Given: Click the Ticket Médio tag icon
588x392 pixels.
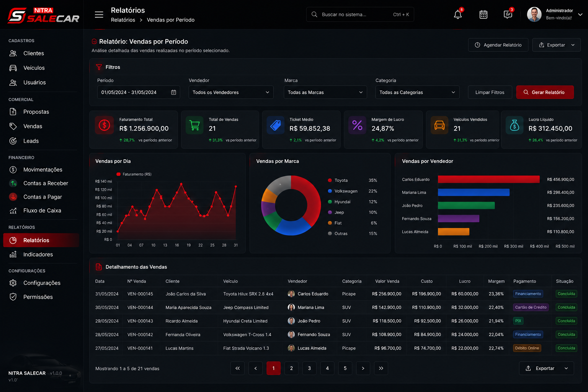Looking at the screenshot, I should coord(276,125).
